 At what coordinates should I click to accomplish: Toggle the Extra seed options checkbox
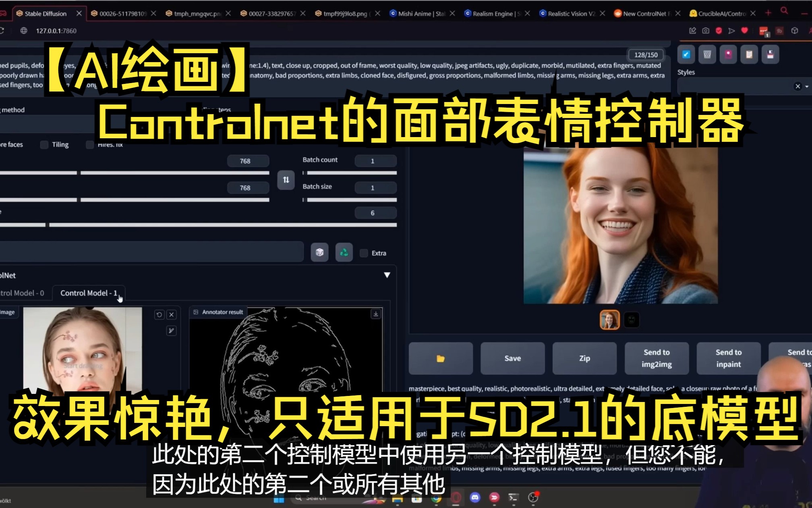(x=364, y=253)
